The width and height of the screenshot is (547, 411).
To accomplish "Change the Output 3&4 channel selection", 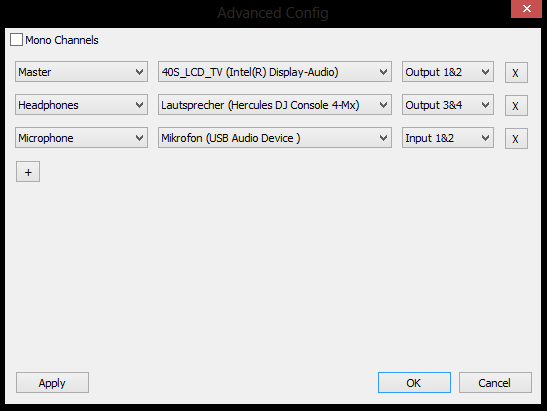I will (448, 105).
